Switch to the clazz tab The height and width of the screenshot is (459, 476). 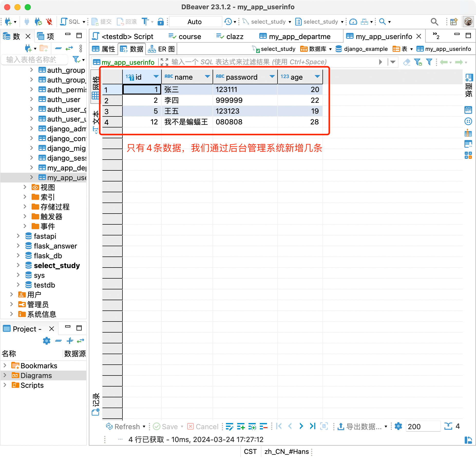pos(230,36)
